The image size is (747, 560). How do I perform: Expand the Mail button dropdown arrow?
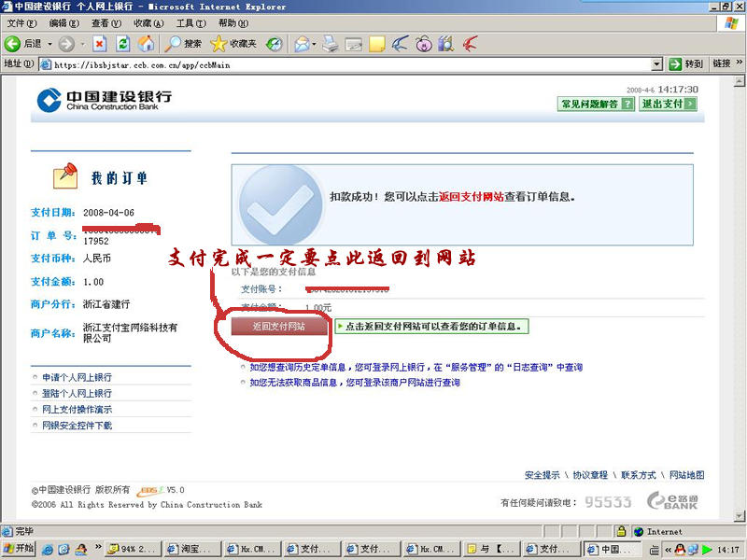314,44
